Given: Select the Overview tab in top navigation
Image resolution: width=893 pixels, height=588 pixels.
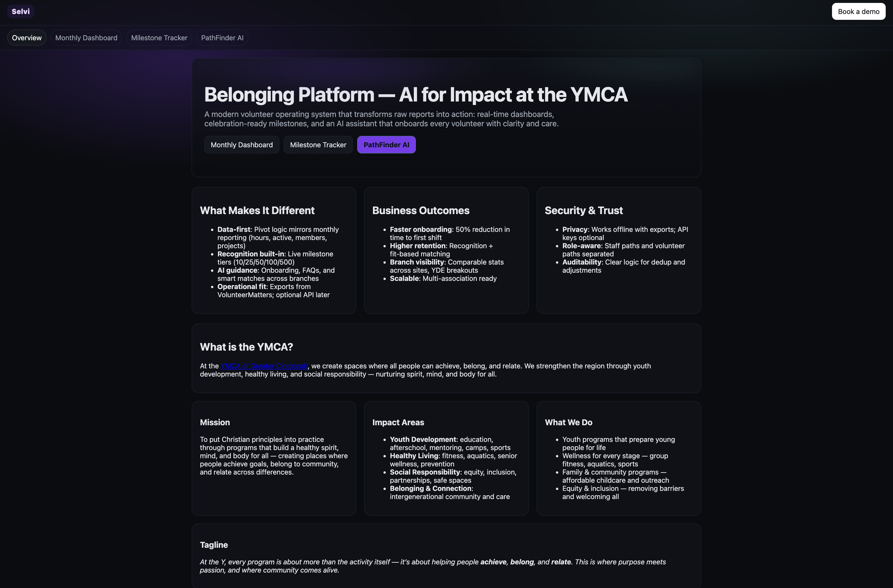Looking at the screenshot, I should [x=27, y=38].
